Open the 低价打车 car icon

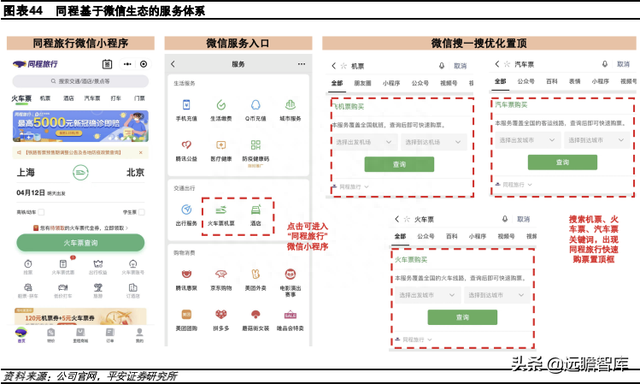tap(63, 287)
